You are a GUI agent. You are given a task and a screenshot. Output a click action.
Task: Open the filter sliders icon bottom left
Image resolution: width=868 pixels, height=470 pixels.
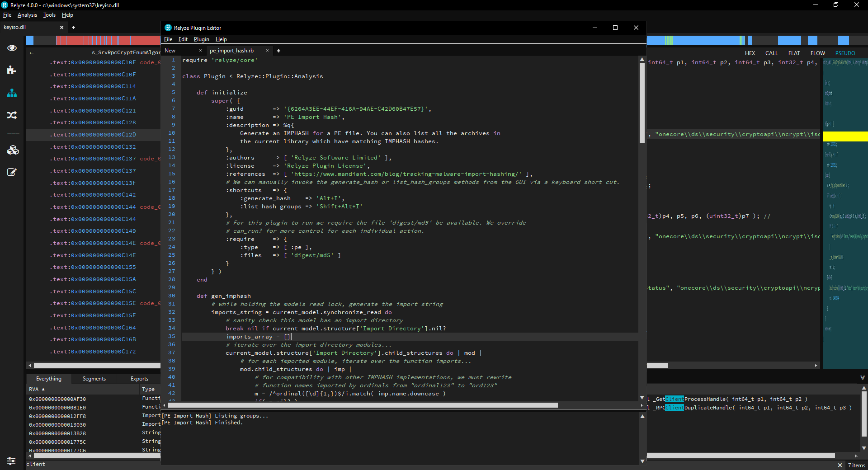[x=11, y=461]
